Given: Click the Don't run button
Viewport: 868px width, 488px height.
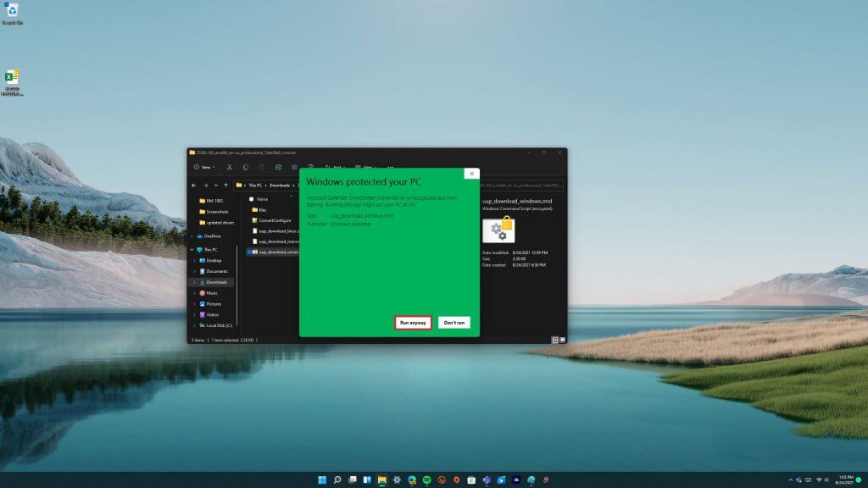Looking at the screenshot, I should pos(454,323).
